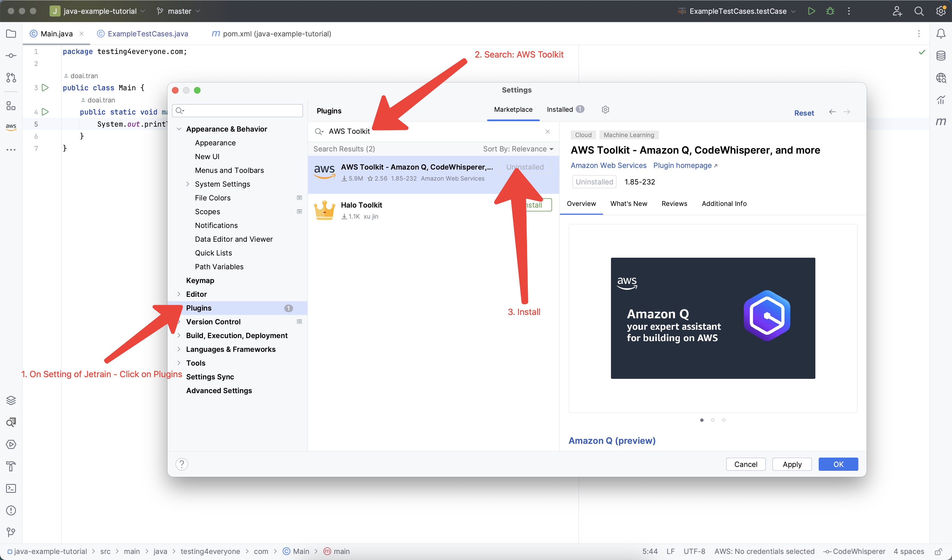Image resolution: width=952 pixels, height=560 pixels.
Task: Focus the Settings search input field
Action: click(237, 111)
